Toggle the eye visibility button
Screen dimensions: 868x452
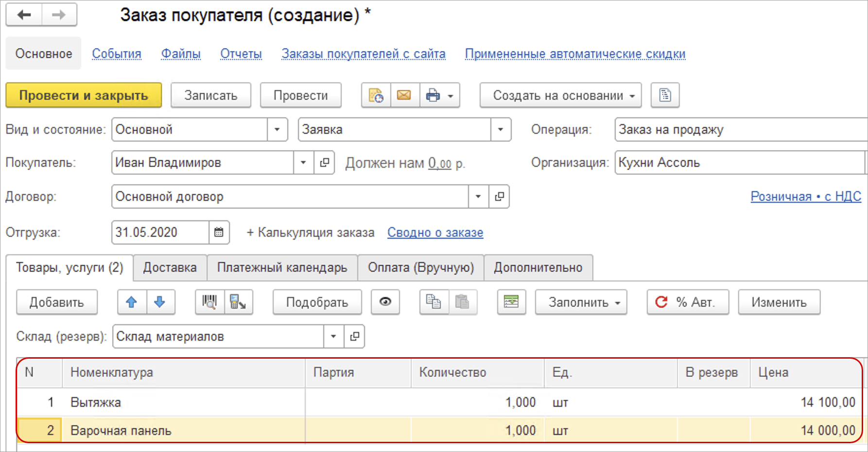(x=385, y=302)
